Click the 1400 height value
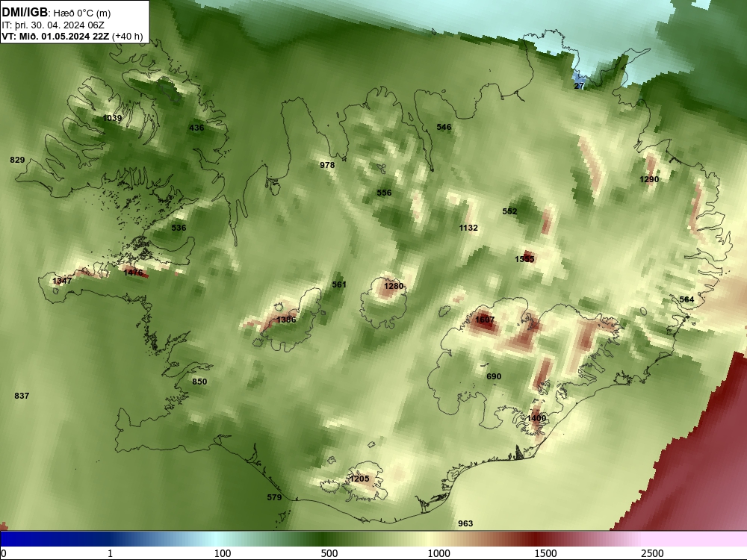Viewport: 747px width, 560px height. [x=536, y=419]
